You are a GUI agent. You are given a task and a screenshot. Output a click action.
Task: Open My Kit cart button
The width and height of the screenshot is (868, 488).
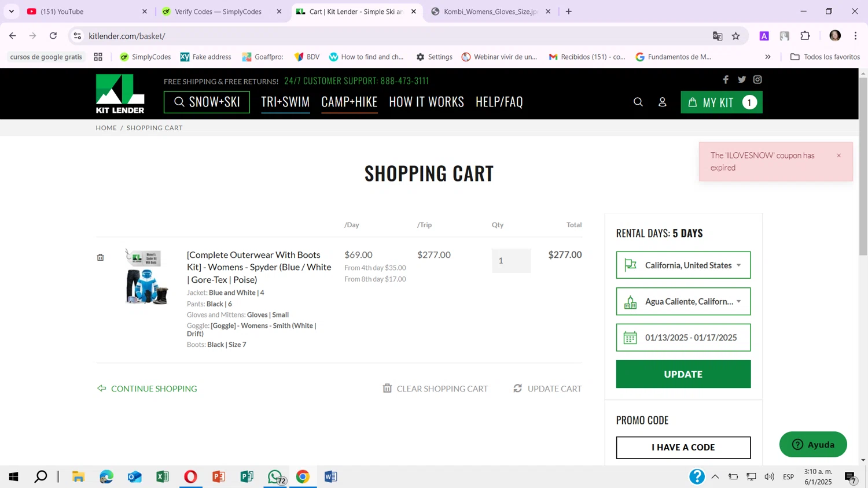[721, 102]
